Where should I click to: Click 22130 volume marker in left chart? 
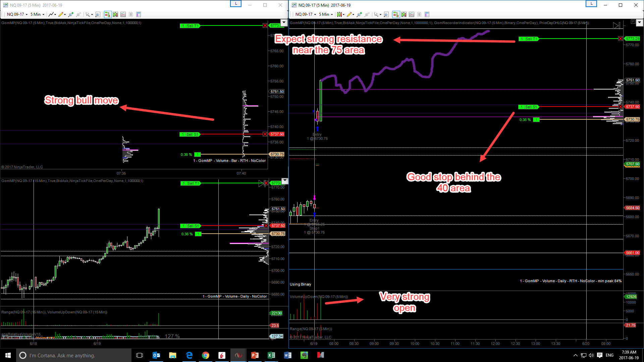(x=277, y=313)
